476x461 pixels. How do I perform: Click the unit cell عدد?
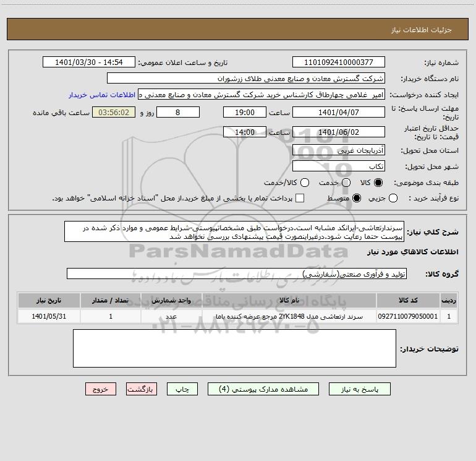[171, 316]
